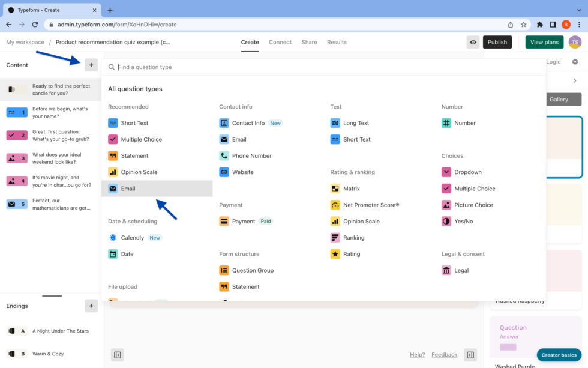The image size is (588, 368).
Task: Collapse the left sidebar panel
Action: click(x=118, y=355)
